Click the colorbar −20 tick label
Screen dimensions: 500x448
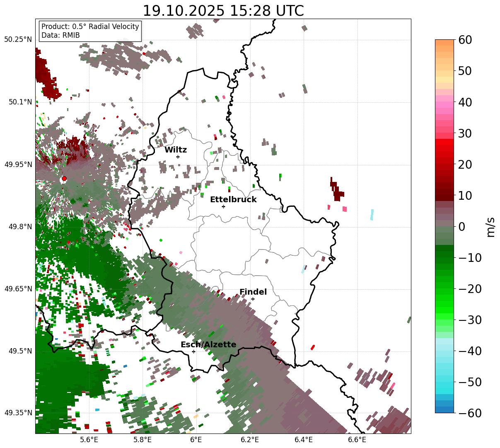[x=469, y=289]
